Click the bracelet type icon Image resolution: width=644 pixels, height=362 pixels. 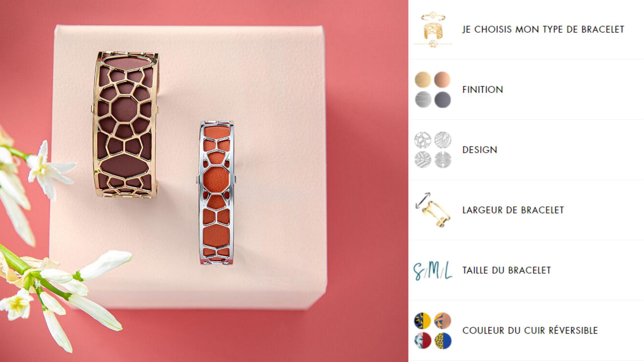tap(433, 29)
